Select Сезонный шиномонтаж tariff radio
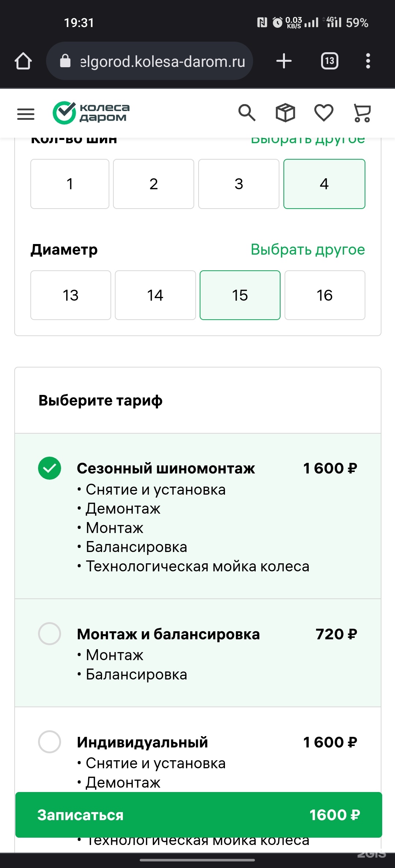The width and height of the screenshot is (395, 868). pyautogui.click(x=50, y=468)
